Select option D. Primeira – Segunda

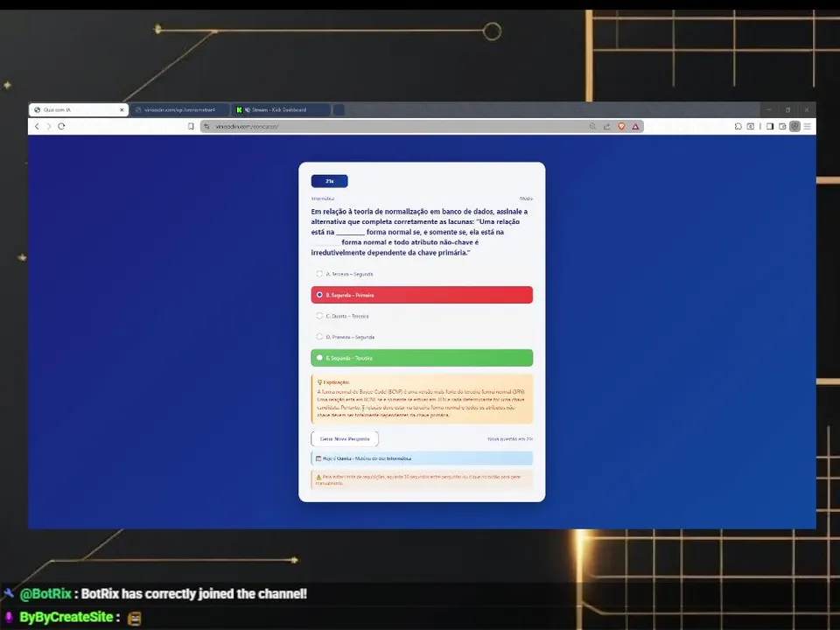point(422,337)
